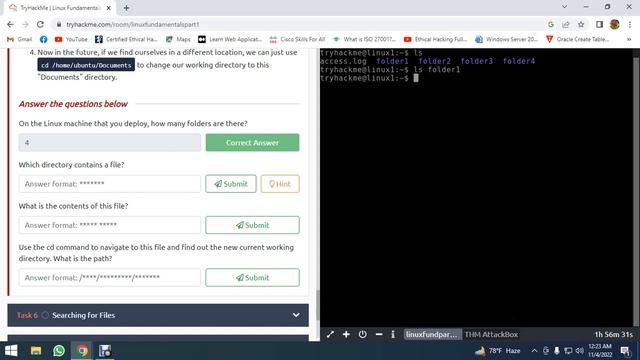Open weather widget 78°F Haze
The height and width of the screenshot is (360, 640).
[498, 351]
